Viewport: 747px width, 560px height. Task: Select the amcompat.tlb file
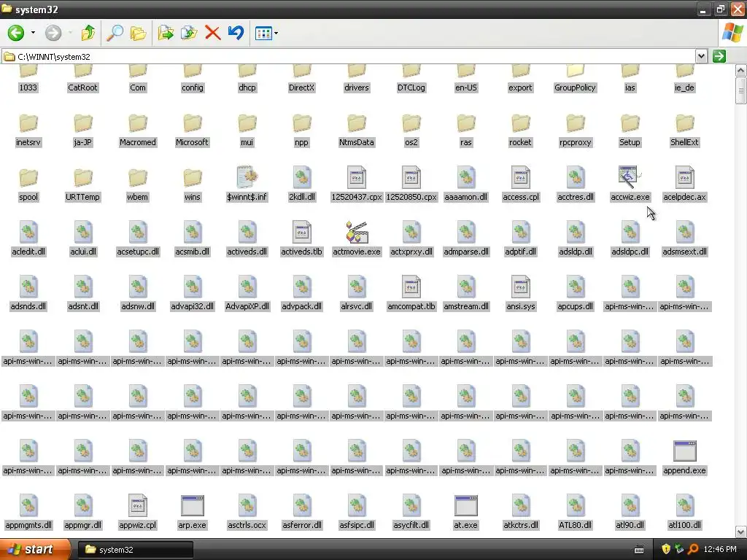(x=411, y=294)
